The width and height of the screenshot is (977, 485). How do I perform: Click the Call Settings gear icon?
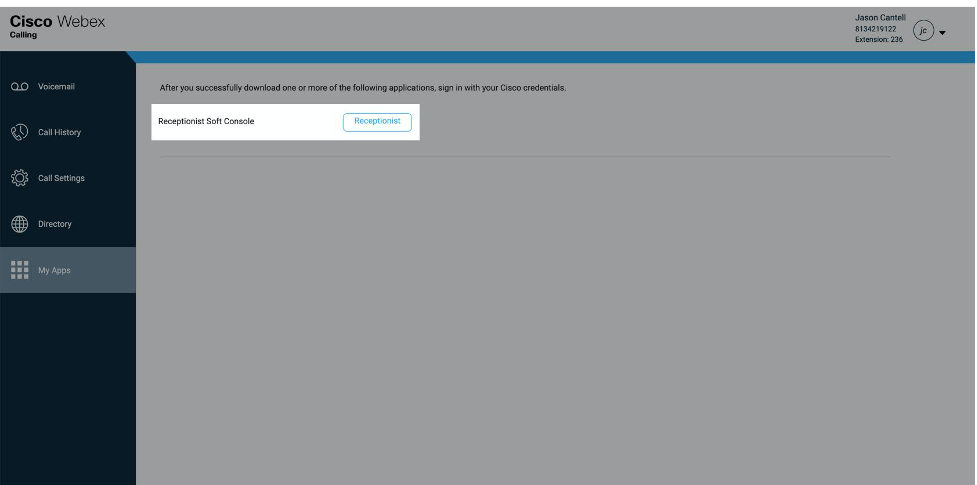click(19, 178)
